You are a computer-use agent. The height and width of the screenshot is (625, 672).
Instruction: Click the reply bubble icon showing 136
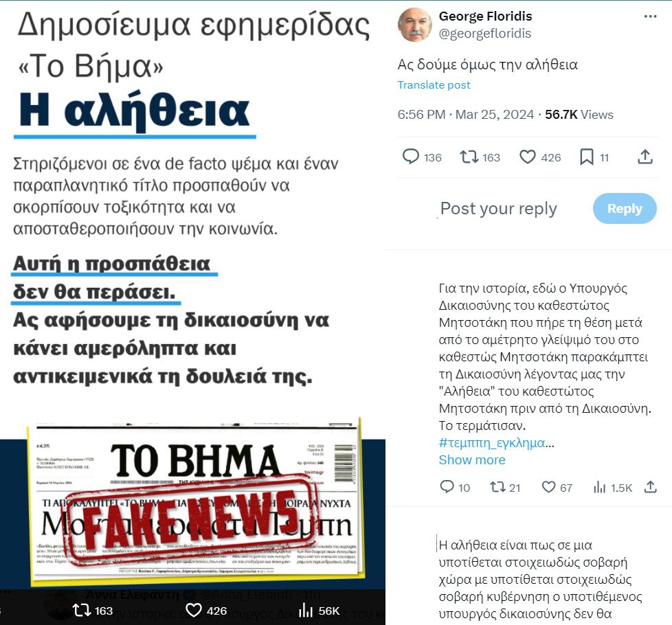411,157
